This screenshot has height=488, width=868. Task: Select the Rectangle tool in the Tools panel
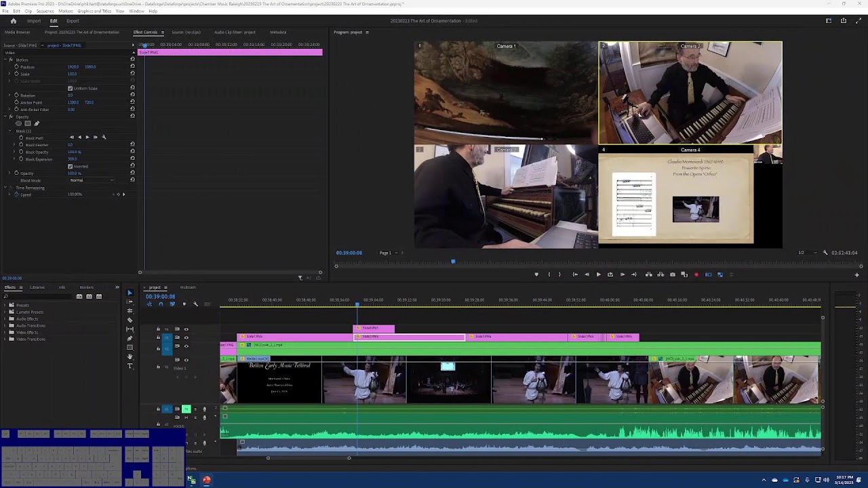[130, 348]
